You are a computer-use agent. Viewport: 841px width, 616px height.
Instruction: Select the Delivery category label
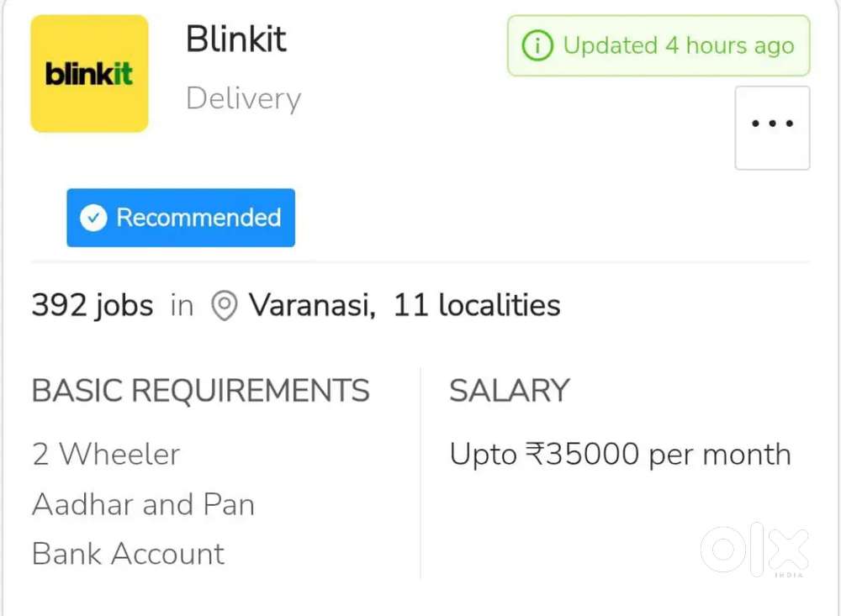click(x=243, y=98)
